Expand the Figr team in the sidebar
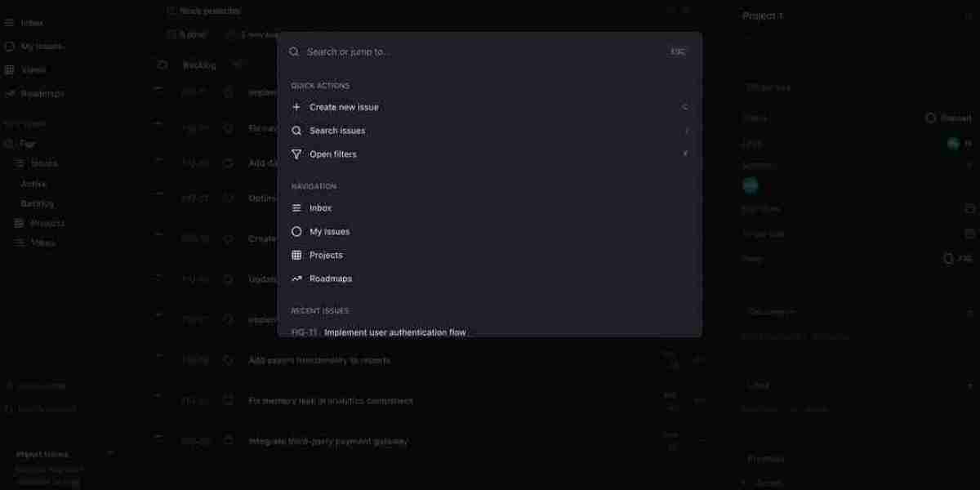 click(28, 144)
